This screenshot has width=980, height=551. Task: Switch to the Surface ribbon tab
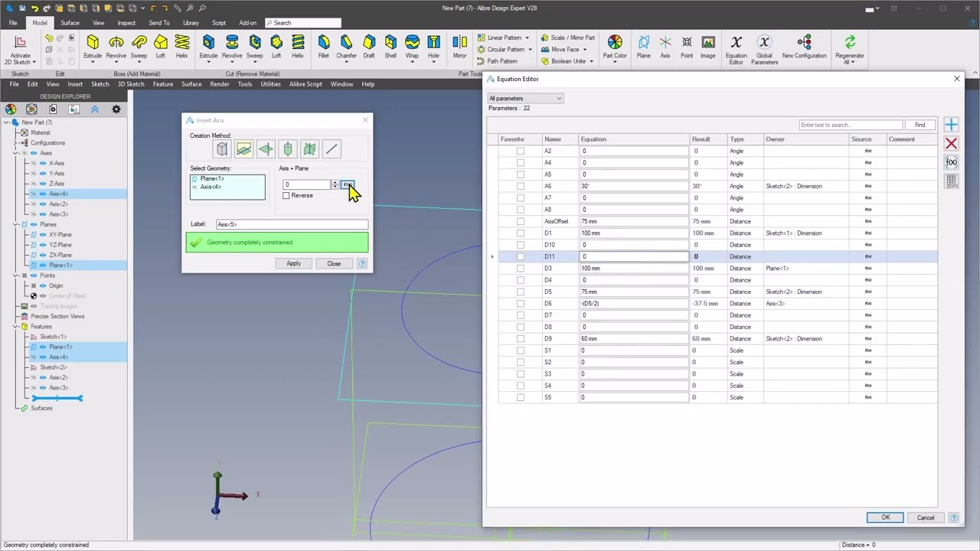pyautogui.click(x=70, y=22)
